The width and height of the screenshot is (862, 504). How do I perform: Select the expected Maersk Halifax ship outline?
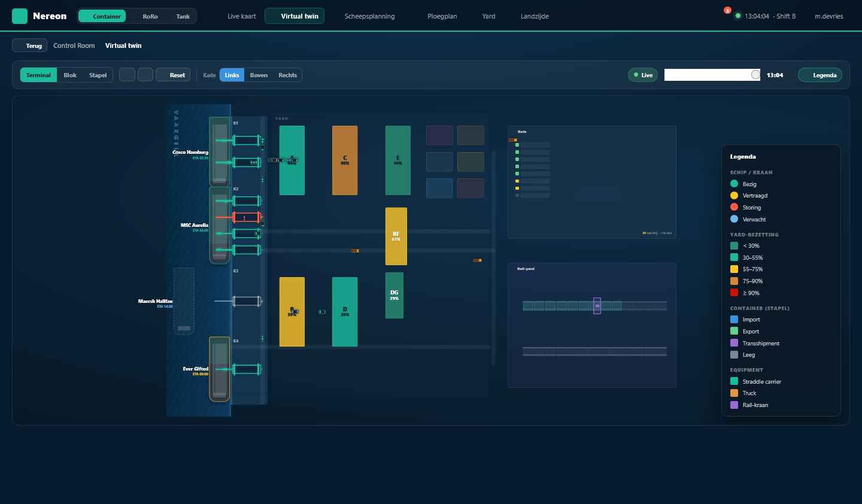pyautogui.click(x=184, y=301)
